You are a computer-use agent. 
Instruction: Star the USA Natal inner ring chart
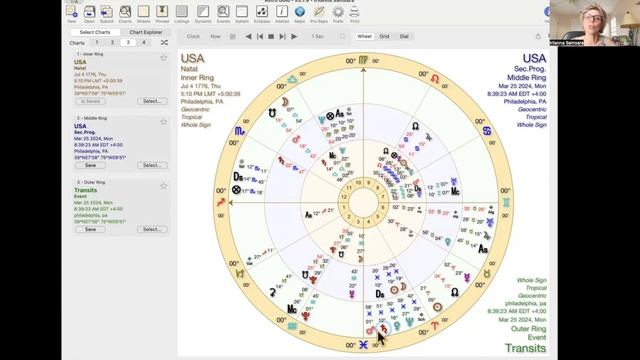[x=163, y=58]
